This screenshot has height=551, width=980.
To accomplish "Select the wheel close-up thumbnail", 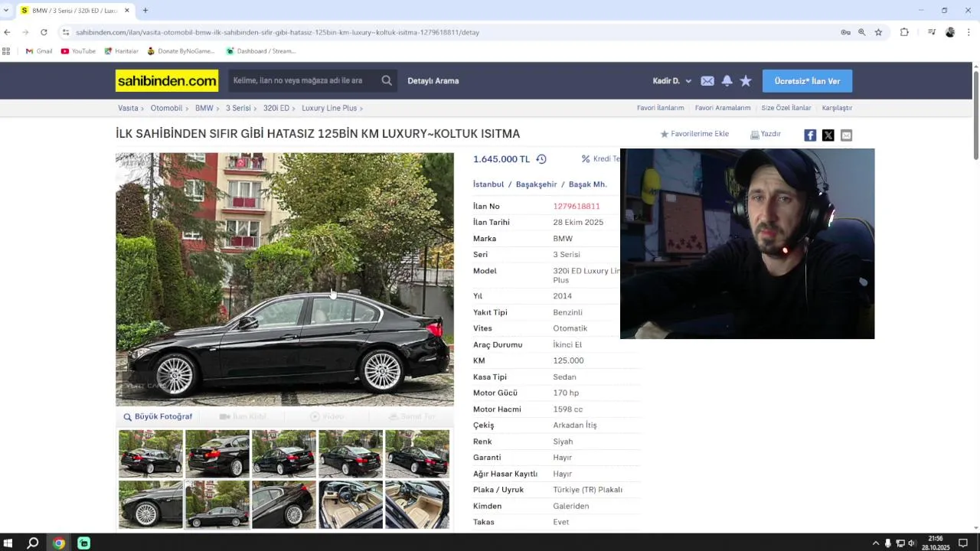I will (151, 504).
